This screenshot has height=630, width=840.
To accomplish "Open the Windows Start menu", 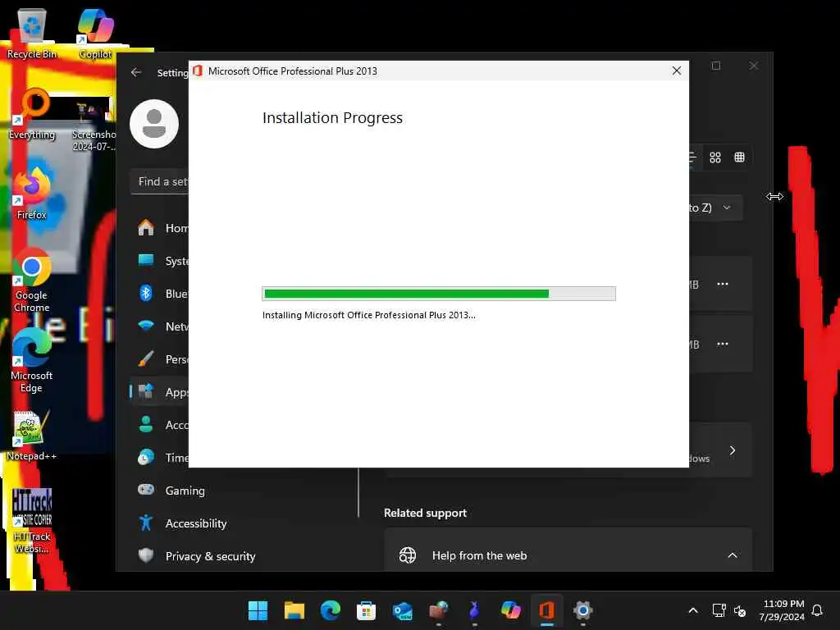I will (258, 610).
